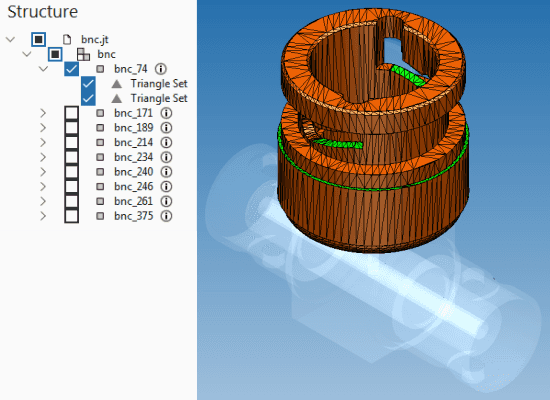The image size is (550, 400).
Task: Enable the bnc_189 checkbox
Action: pos(72,127)
